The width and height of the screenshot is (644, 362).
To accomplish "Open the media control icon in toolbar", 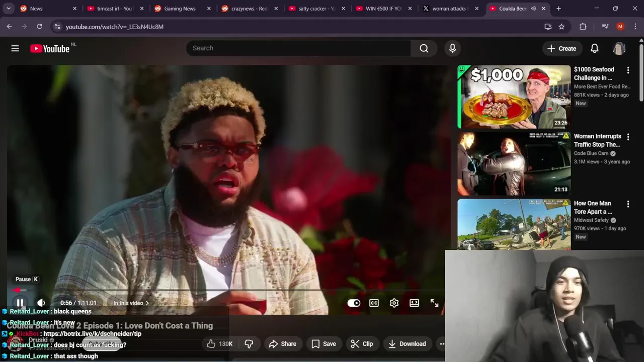I will click(x=605, y=27).
